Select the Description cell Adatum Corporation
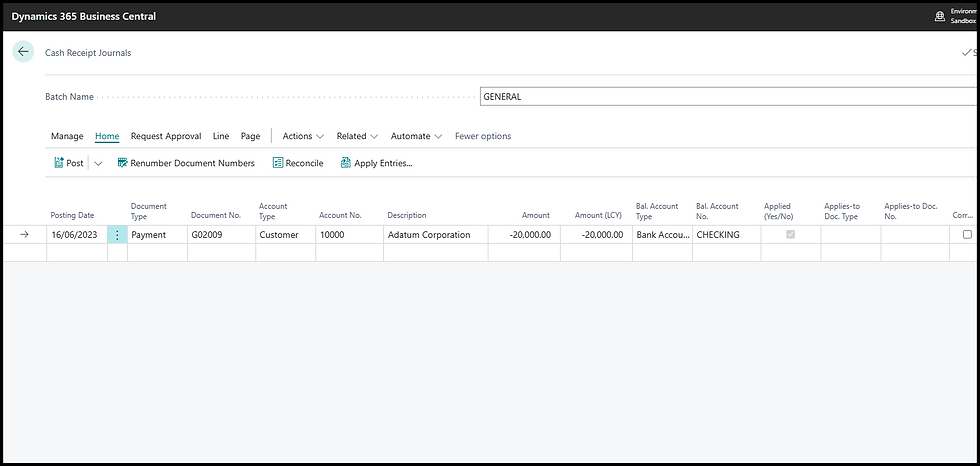 [x=436, y=235]
